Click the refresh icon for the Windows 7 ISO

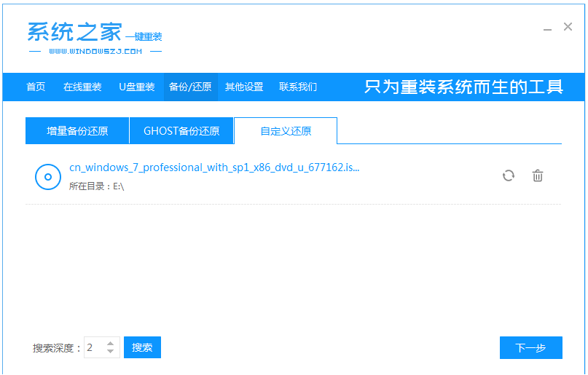[x=508, y=175]
